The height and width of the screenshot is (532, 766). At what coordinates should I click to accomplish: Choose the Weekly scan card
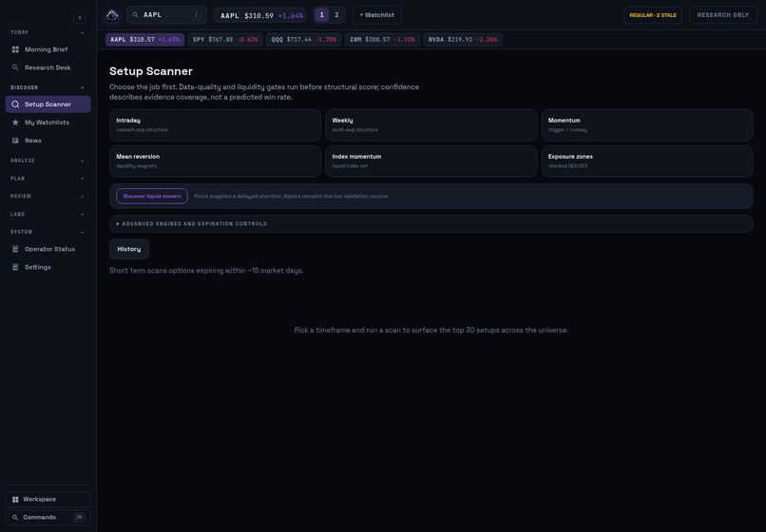click(x=431, y=125)
